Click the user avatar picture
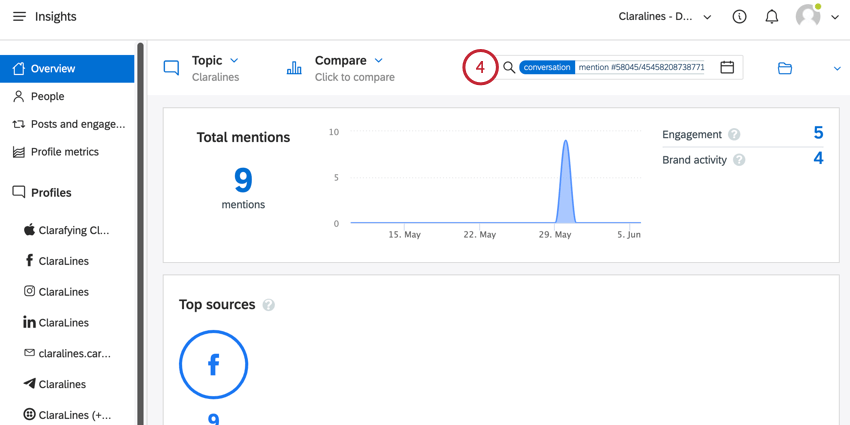 point(808,17)
